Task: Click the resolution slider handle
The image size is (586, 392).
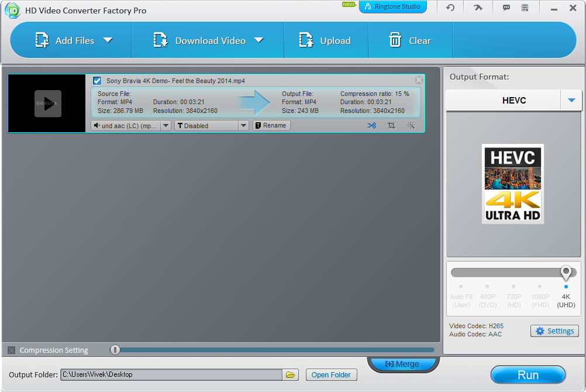Action: click(566, 273)
